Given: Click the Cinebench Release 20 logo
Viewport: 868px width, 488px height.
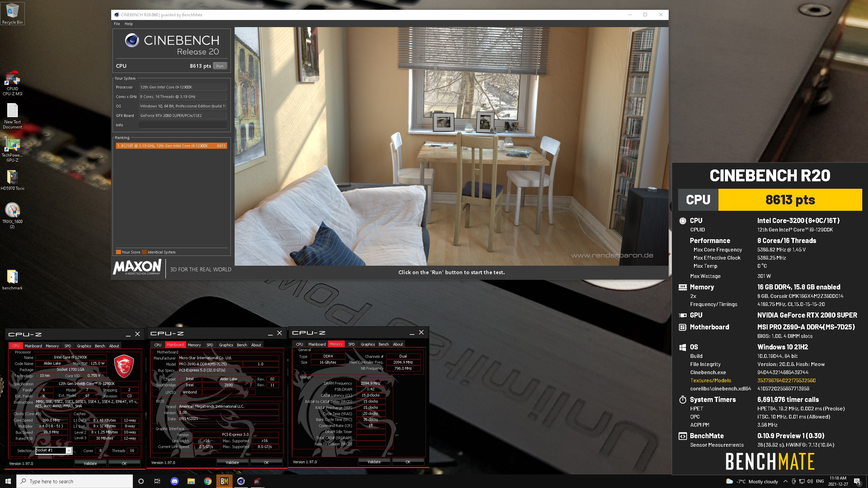Looking at the screenshot, I should coord(172,44).
